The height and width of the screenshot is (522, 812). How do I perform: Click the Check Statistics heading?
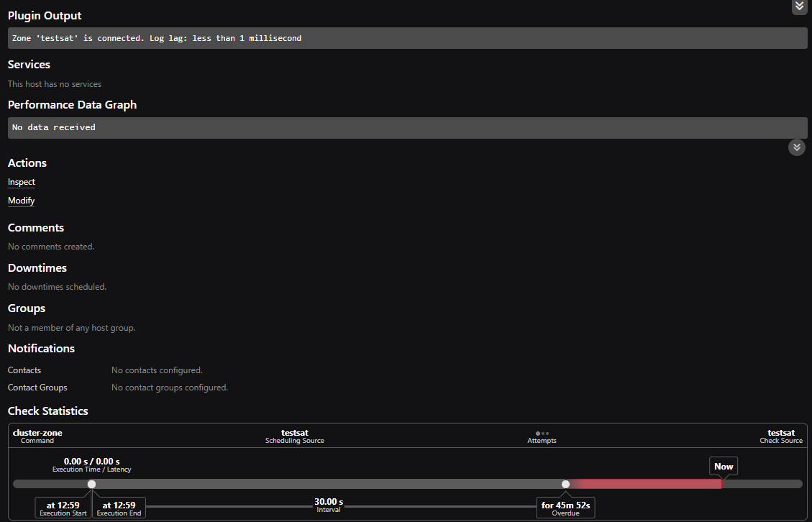point(47,411)
